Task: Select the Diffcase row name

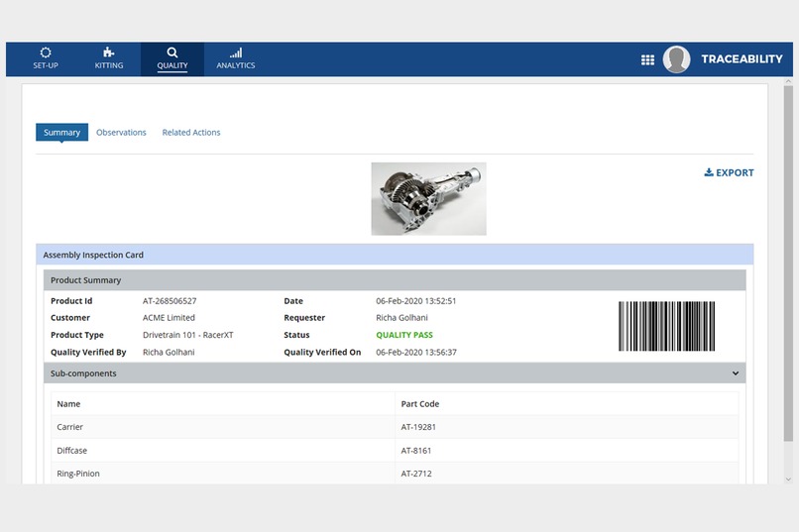Action: 71,451
